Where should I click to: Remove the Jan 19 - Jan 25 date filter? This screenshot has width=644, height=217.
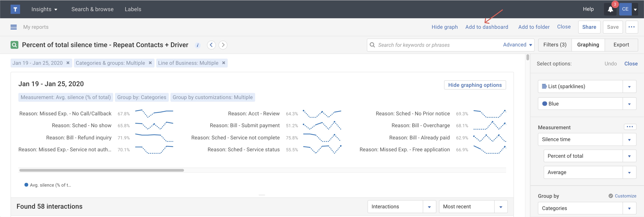click(68, 63)
